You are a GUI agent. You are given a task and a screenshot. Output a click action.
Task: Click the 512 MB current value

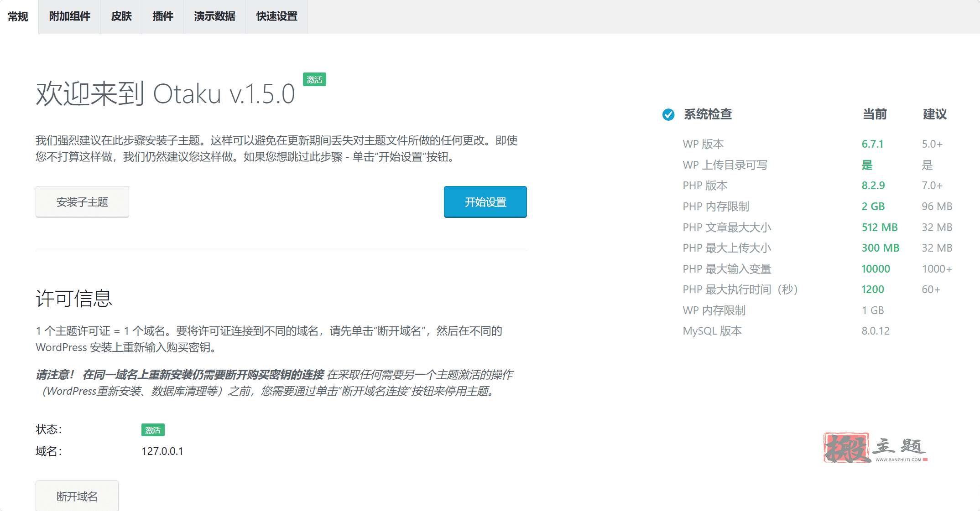(880, 227)
